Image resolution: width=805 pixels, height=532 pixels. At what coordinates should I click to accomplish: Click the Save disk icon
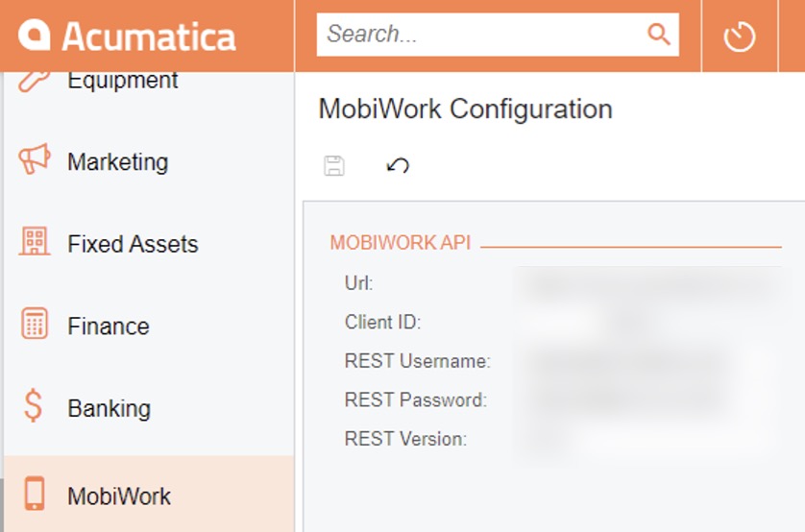(x=334, y=165)
